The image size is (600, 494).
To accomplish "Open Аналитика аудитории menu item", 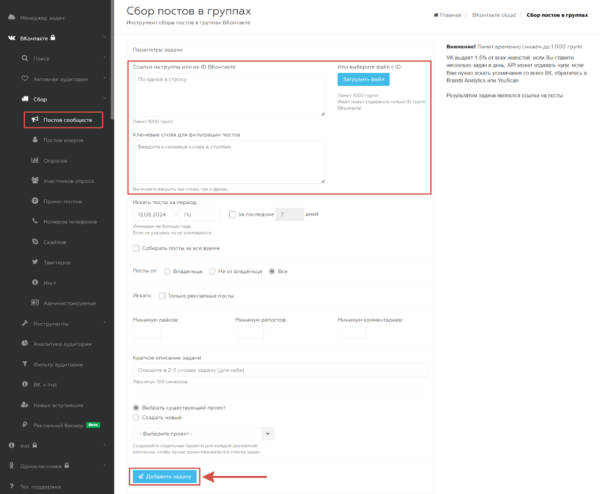I will pos(62,344).
